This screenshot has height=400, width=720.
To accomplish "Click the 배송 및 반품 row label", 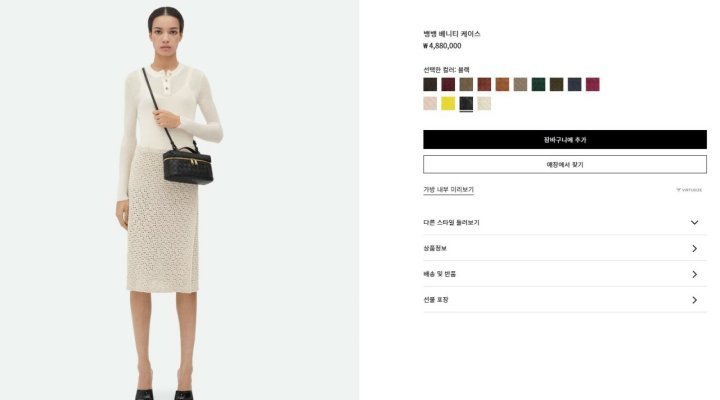I will (439, 274).
